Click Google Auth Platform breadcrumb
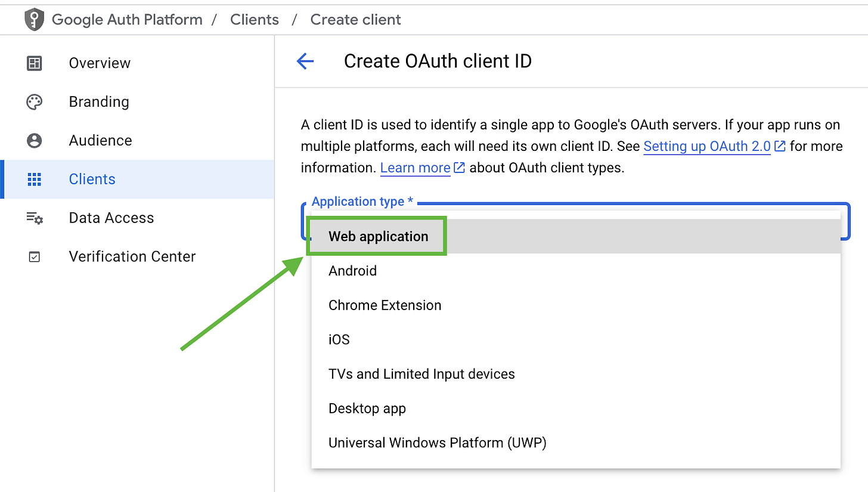 point(127,20)
